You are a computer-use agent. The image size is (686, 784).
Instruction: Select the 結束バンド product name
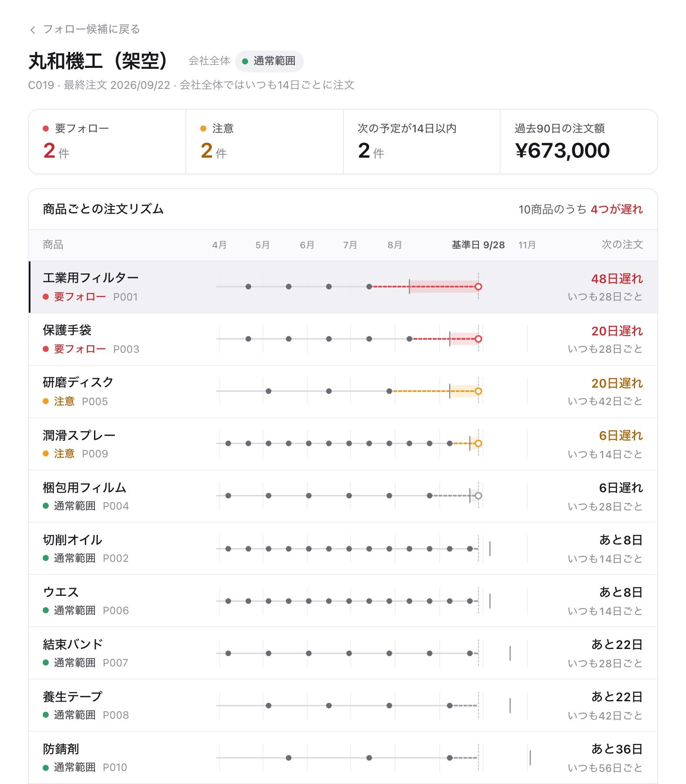(73, 645)
